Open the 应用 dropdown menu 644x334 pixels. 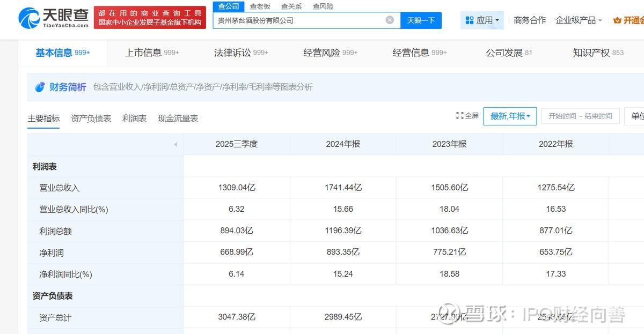pos(482,20)
